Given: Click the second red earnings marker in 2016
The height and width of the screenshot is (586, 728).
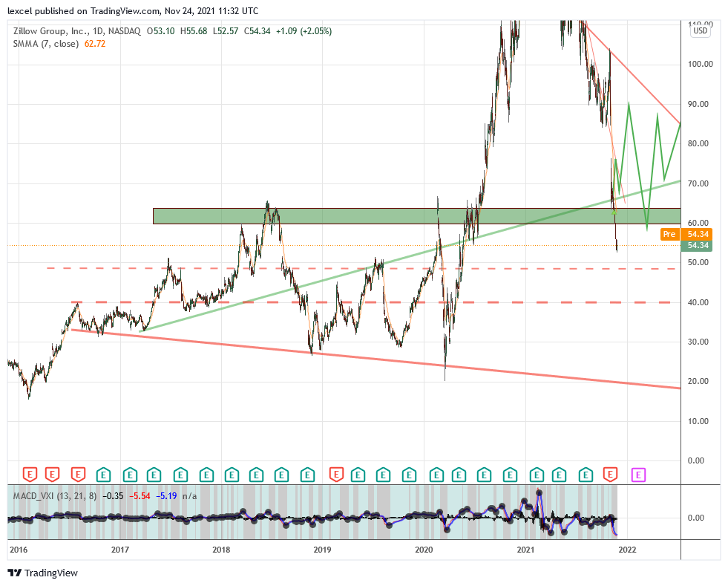Looking at the screenshot, I should tap(52, 475).
